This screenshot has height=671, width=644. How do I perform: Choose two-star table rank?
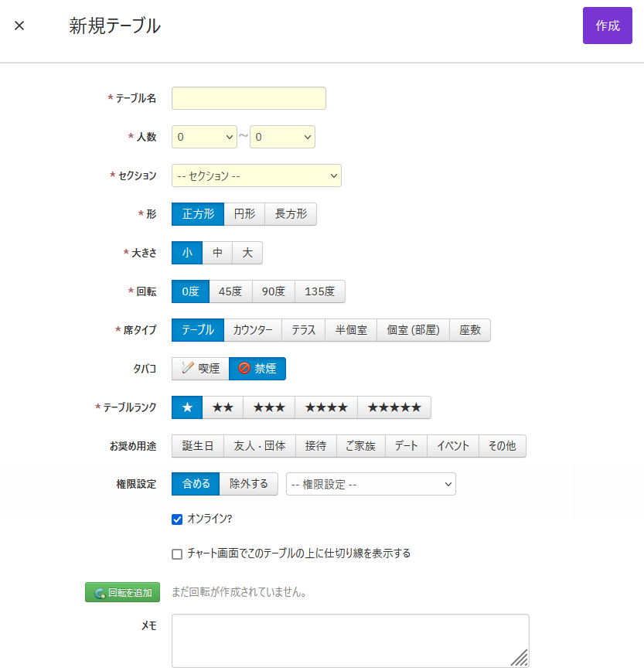coord(223,407)
